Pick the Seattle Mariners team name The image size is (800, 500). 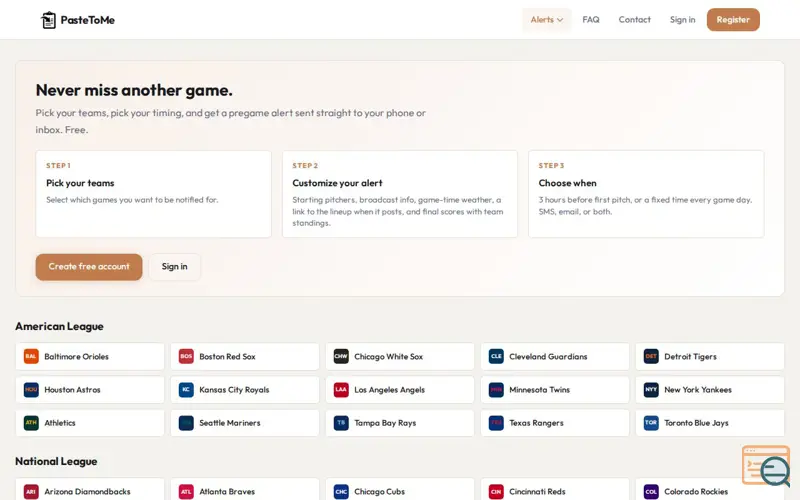click(x=230, y=423)
